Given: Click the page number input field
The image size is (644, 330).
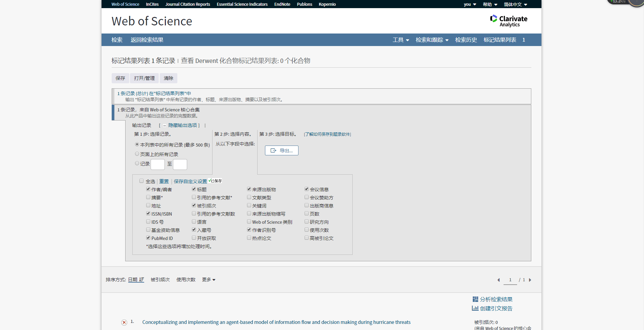Looking at the screenshot, I should 510,280.
